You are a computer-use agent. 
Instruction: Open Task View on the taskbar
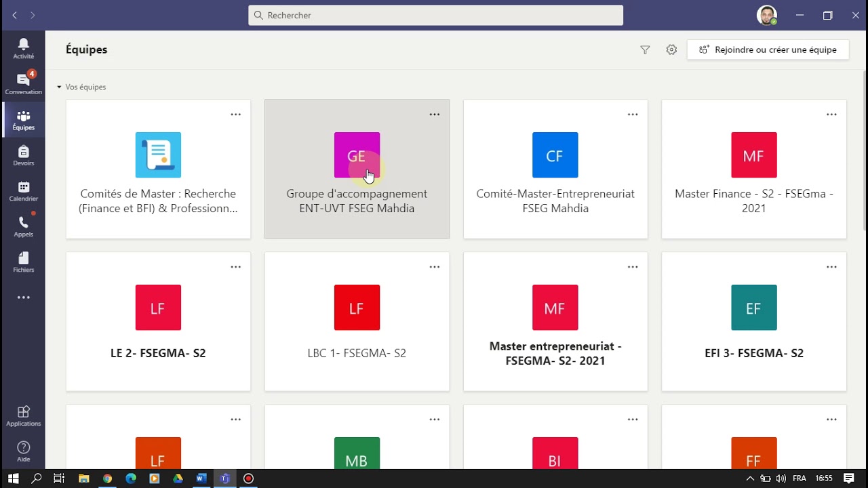[59, 479]
